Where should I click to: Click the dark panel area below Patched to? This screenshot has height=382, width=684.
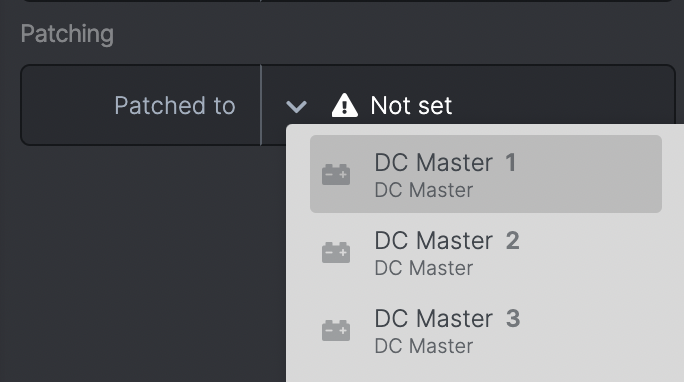[142, 262]
